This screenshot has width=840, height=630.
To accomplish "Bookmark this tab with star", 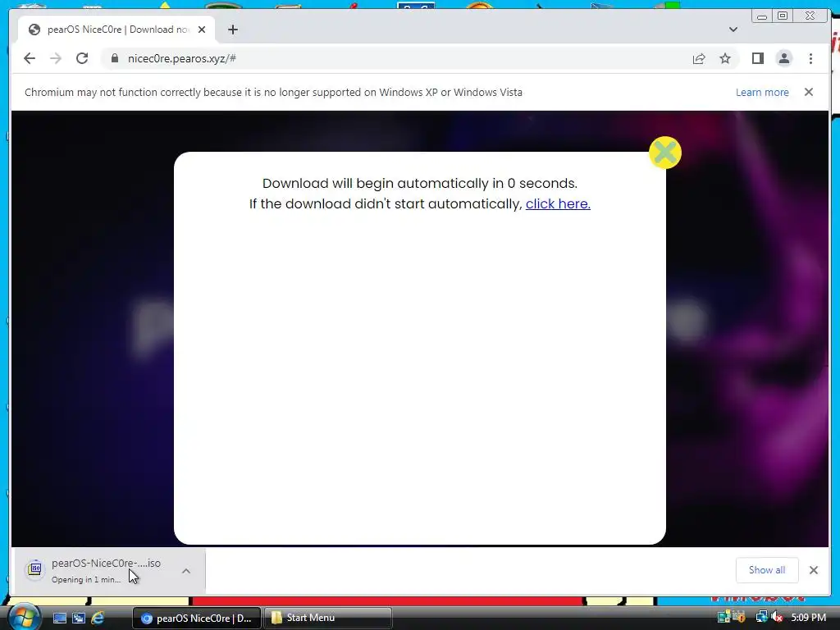I will [725, 58].
